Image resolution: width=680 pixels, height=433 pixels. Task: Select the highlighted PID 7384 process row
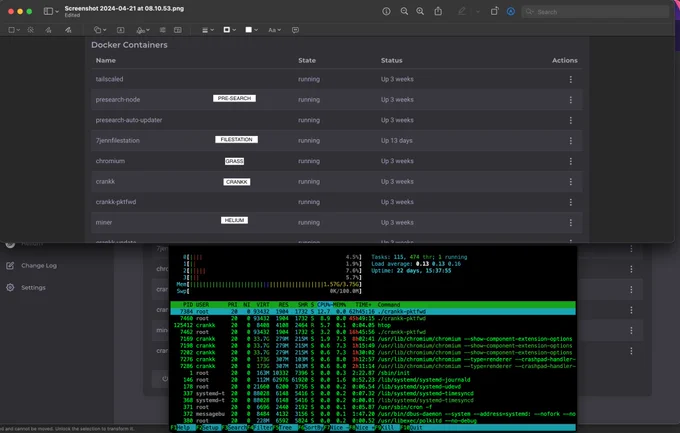pos(373,312)
